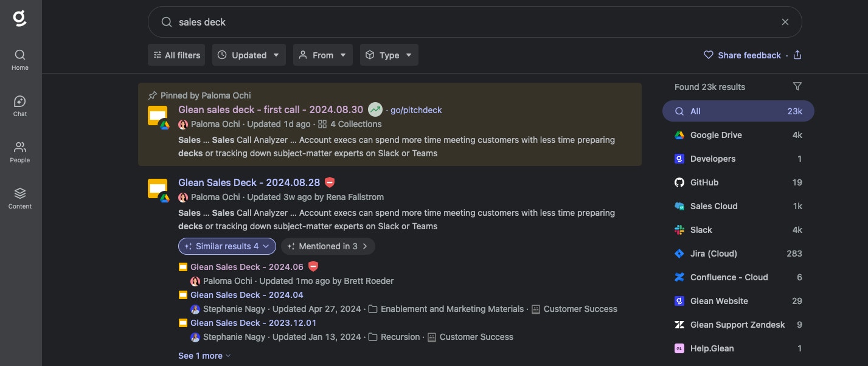Viewport: 868px width, 366px height.
Task: Expand See 1 more results
Action: click(x=204, y=356)
